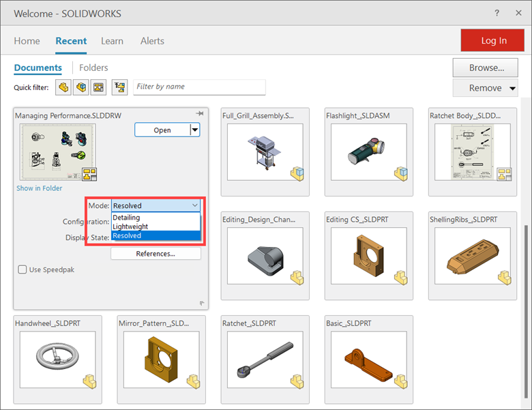Screen dimensions: 532x410
Task: Click the Browse... button
Action: tap(485, 68)
